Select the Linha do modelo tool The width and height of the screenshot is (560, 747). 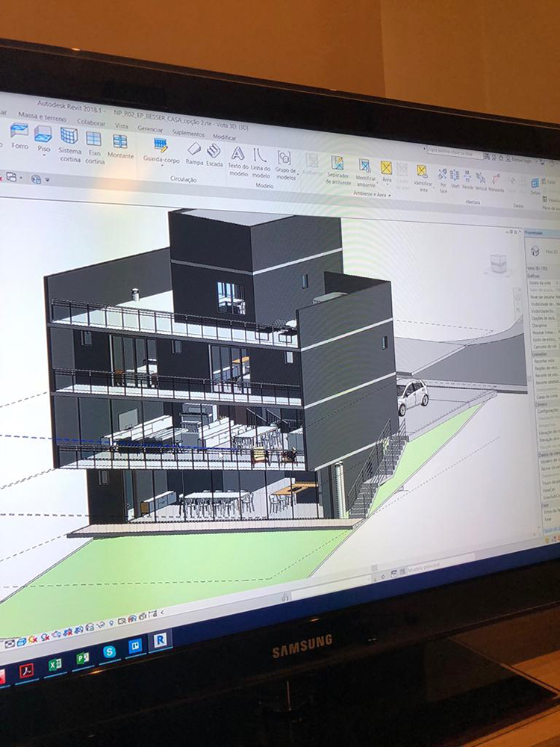point(261,164)
